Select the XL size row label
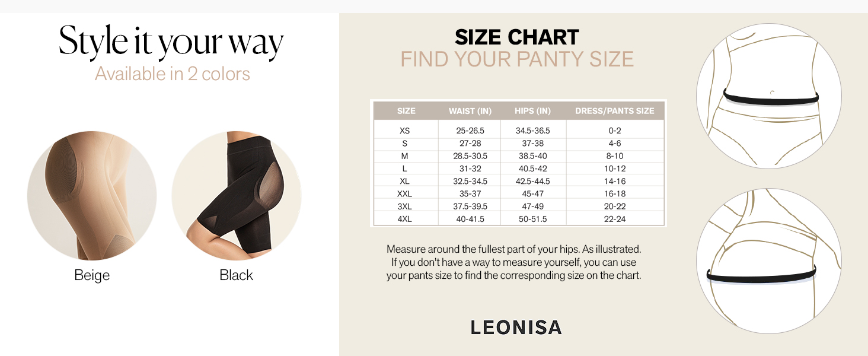Image resolution: width=868 pixels, height=356 pixels. tap(405, 181)
